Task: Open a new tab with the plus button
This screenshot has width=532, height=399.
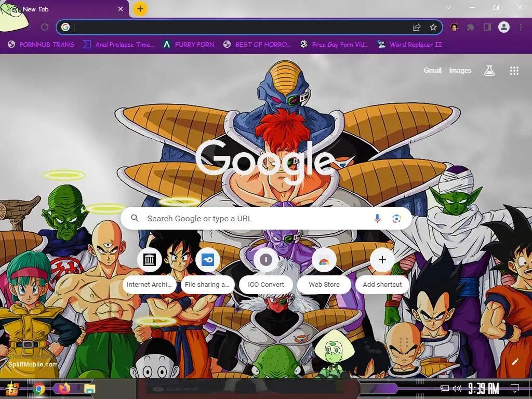Action: [x=140, y=9]
